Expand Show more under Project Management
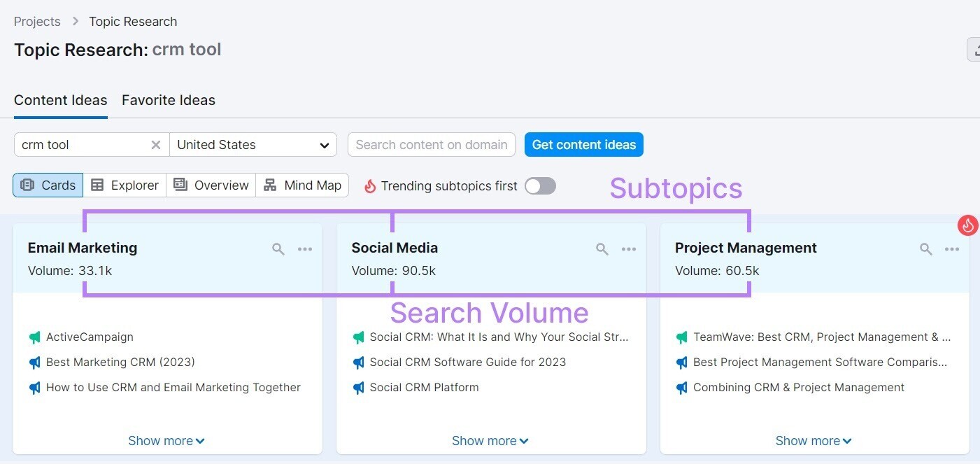The height and width of the screenshot is (464, 980). click(x=813, y=440)
